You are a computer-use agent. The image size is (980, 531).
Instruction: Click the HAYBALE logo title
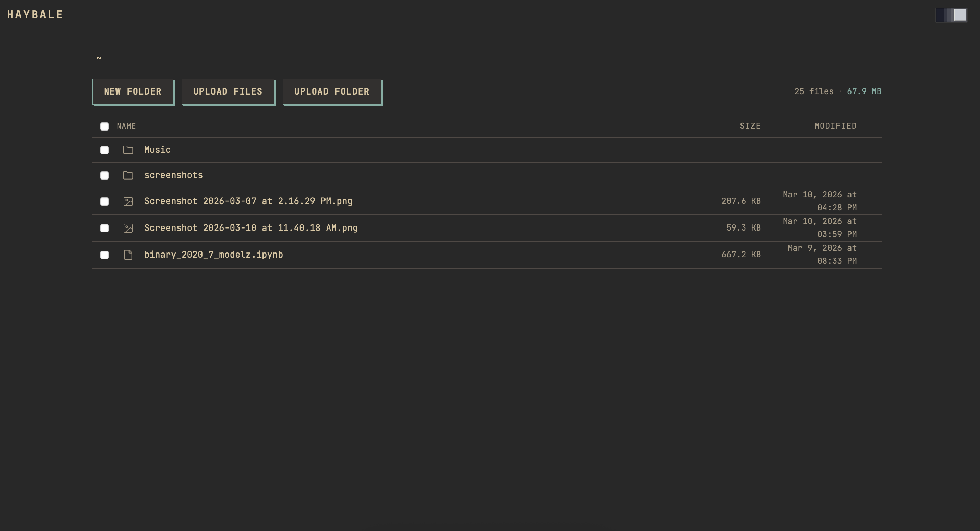point(35,15)
